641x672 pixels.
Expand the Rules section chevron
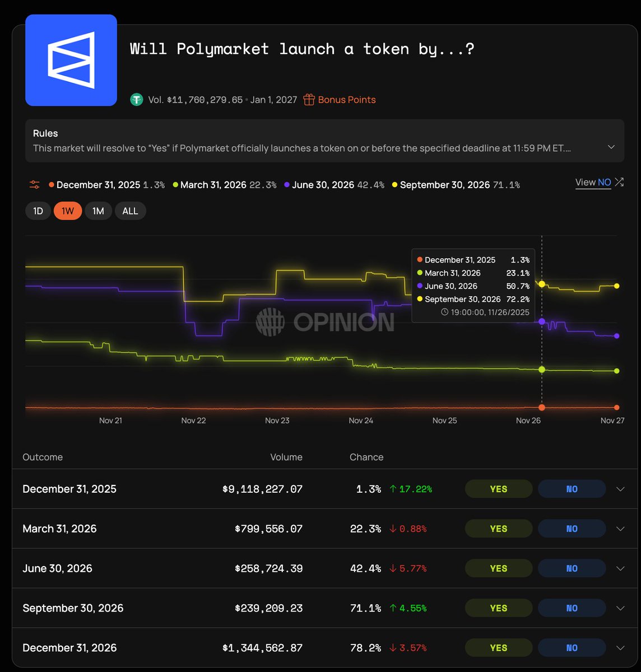(x=611, y=147)
